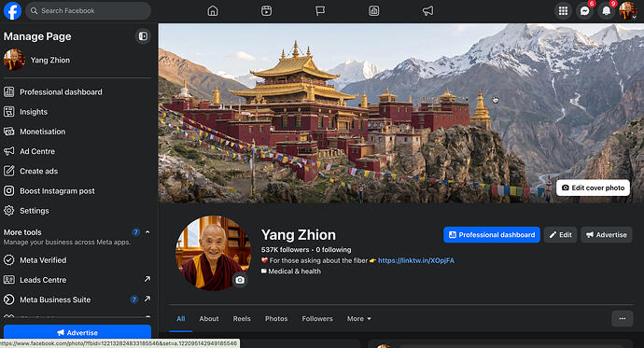Click the monastery cover photo
The height and width of the screenshot is (348, 644).
tap(400, 113)
